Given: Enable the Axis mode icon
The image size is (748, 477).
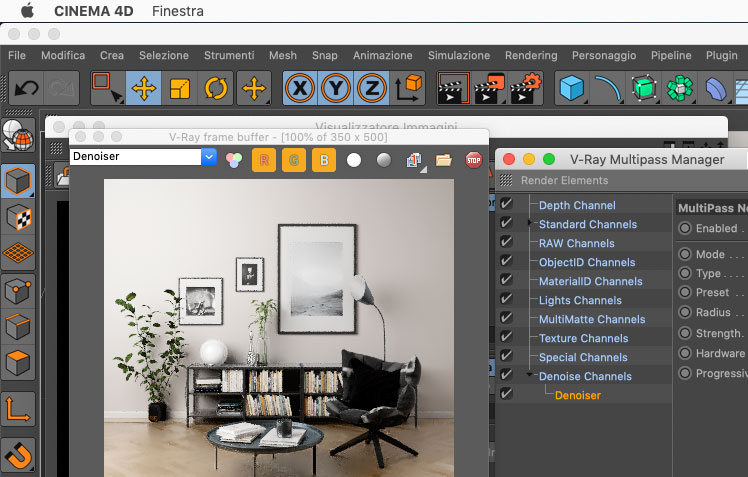Looking at the screenshot, I should point(18,409).
